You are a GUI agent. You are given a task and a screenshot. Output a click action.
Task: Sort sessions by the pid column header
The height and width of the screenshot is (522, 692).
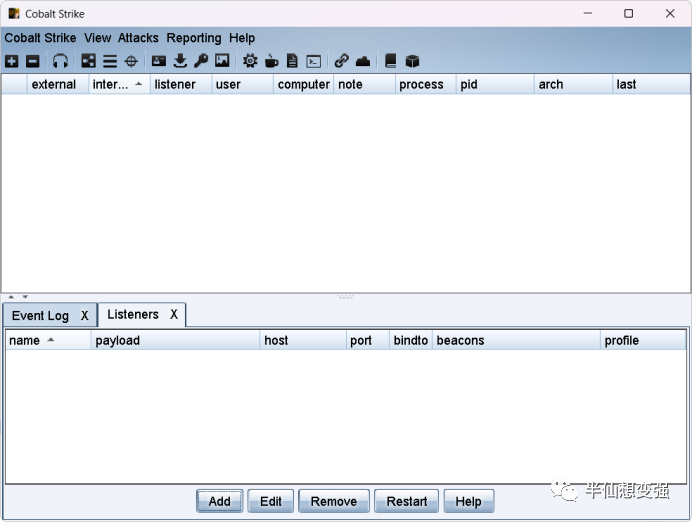point(495,84)
